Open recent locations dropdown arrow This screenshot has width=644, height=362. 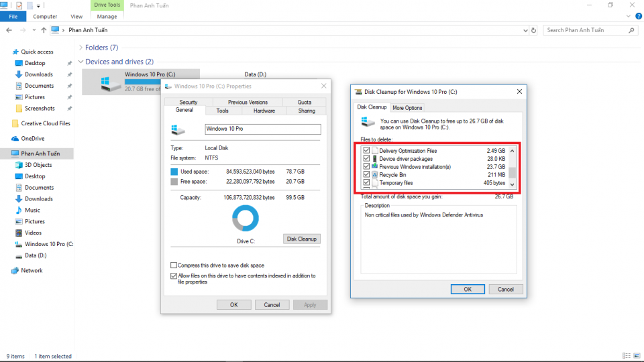34,30
